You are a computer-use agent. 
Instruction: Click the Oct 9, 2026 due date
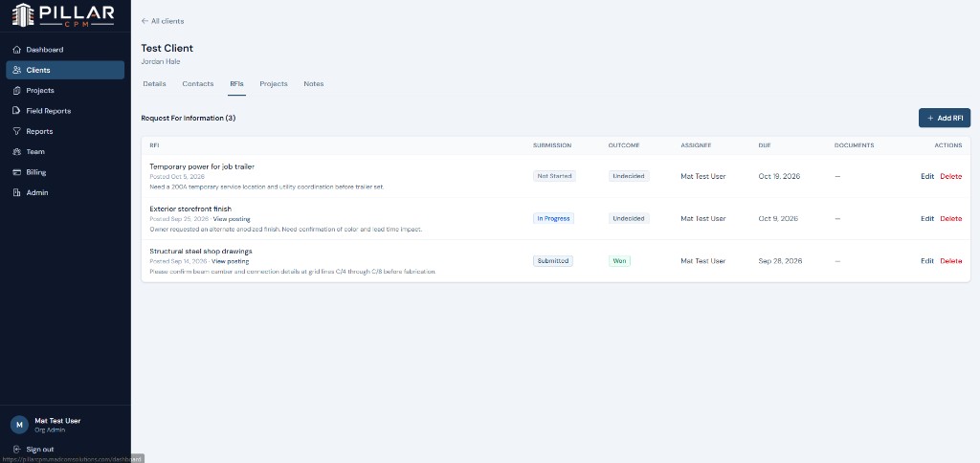778,219
